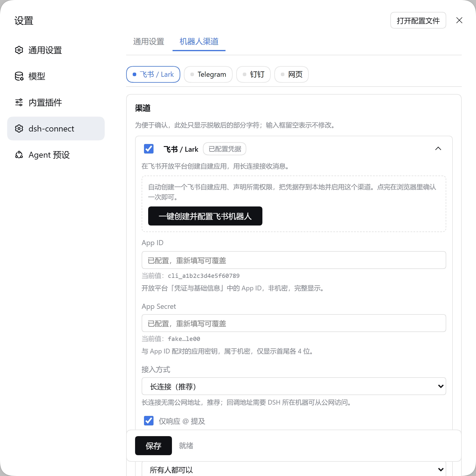The image size is (476, 476).
Task: Switch to the 机器人渠道 tab
Action: coord(199,42)
